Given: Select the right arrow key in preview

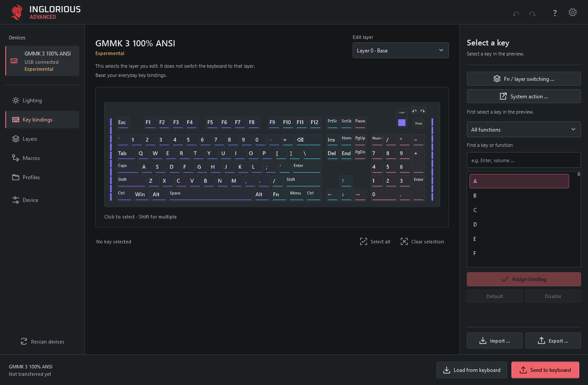Looking at the screenshot, I should pyautogui.click(x=360, y=195).
